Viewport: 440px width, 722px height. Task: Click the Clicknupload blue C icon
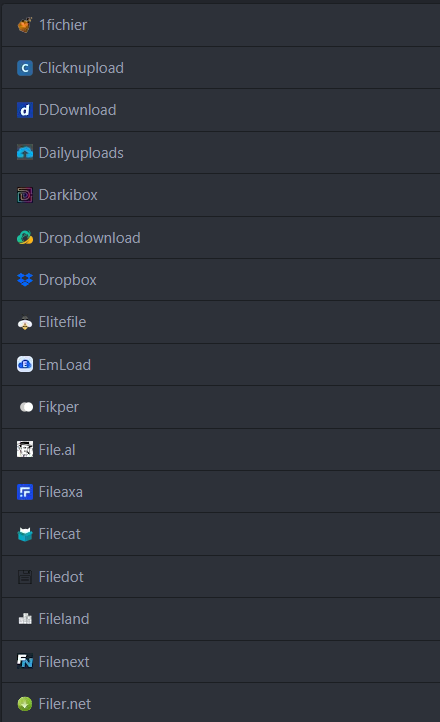point(25,68)
